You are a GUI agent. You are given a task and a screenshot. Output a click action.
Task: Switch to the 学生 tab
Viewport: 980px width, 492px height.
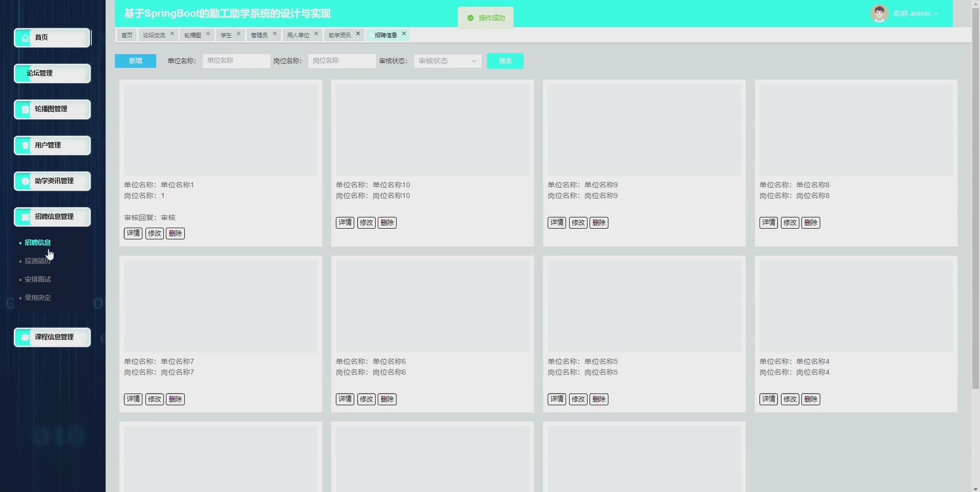[x=226, y=35]
